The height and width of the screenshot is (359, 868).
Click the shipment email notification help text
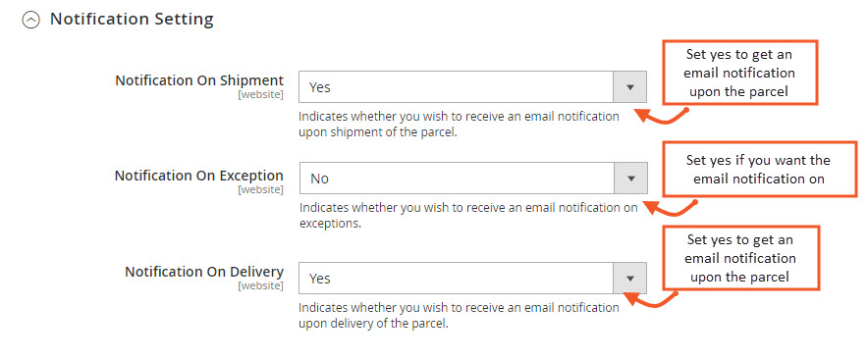pyautogui.click(x=459, y=125)
